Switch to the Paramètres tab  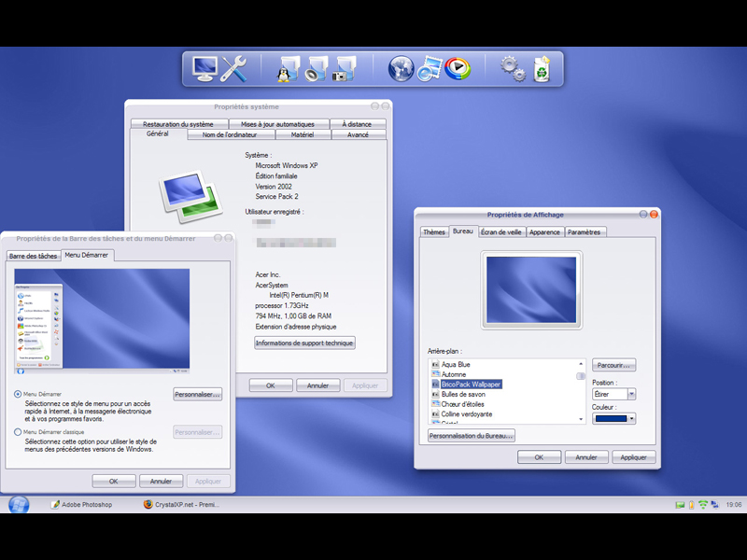(585, 231)
